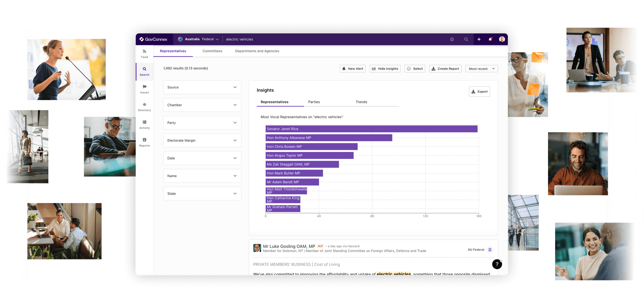The width and height of the screenshot is (644, 308).
Task: Expand the Source filter
Action: click(202, 87)
